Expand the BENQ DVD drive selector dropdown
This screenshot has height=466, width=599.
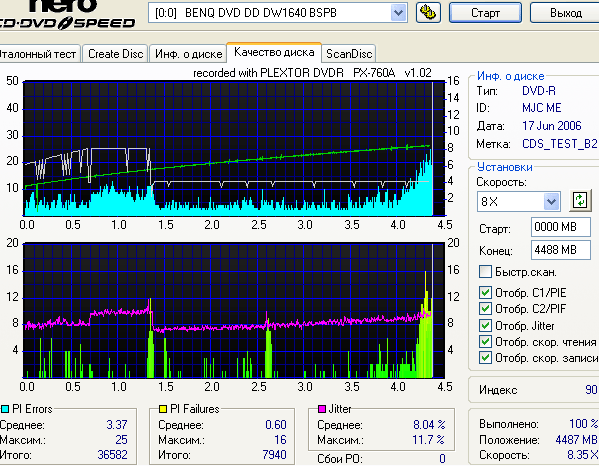point(398,13)
